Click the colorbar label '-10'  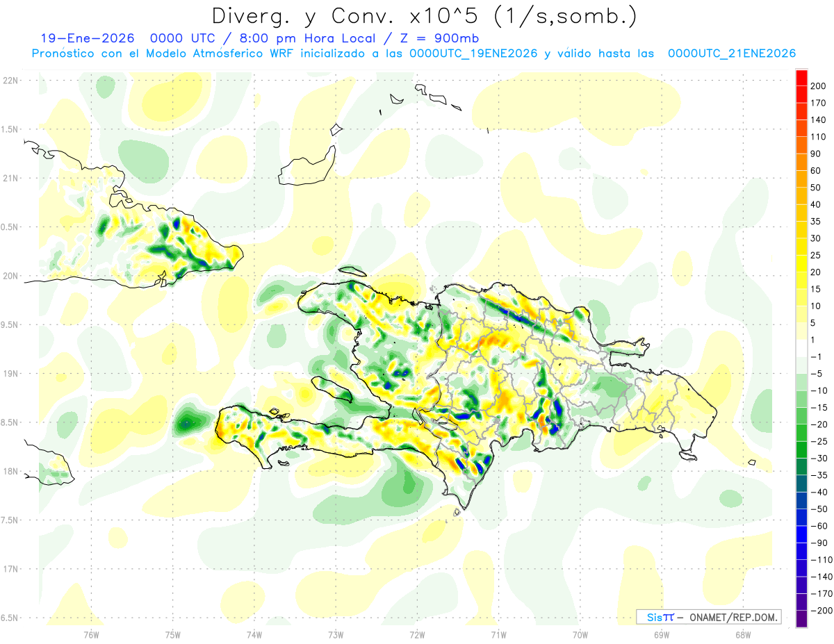tap(821, 390)
